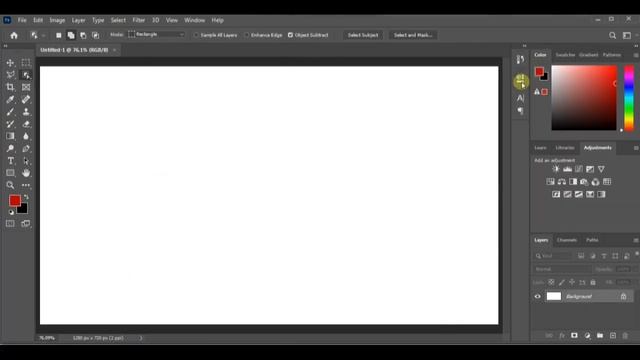Select the Hand tool
Image resolution: width=640 pixels, height=360 pixels.
pos(26,173)
